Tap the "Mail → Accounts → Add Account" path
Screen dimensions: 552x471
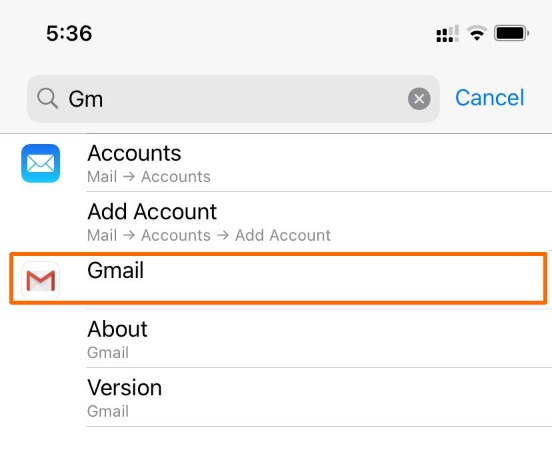pos(209,235)
